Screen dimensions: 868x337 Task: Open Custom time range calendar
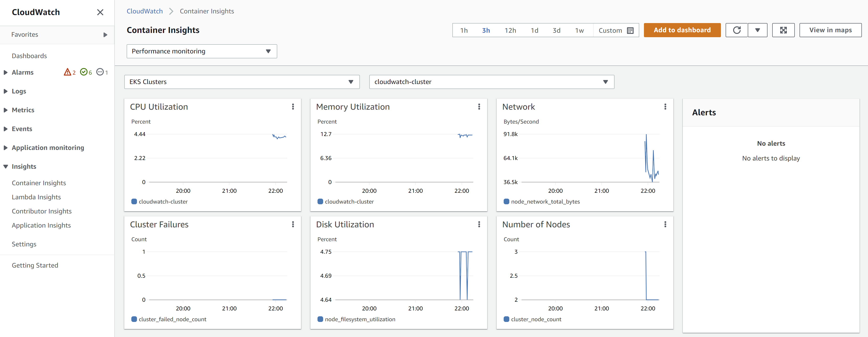tap(616, 30)
